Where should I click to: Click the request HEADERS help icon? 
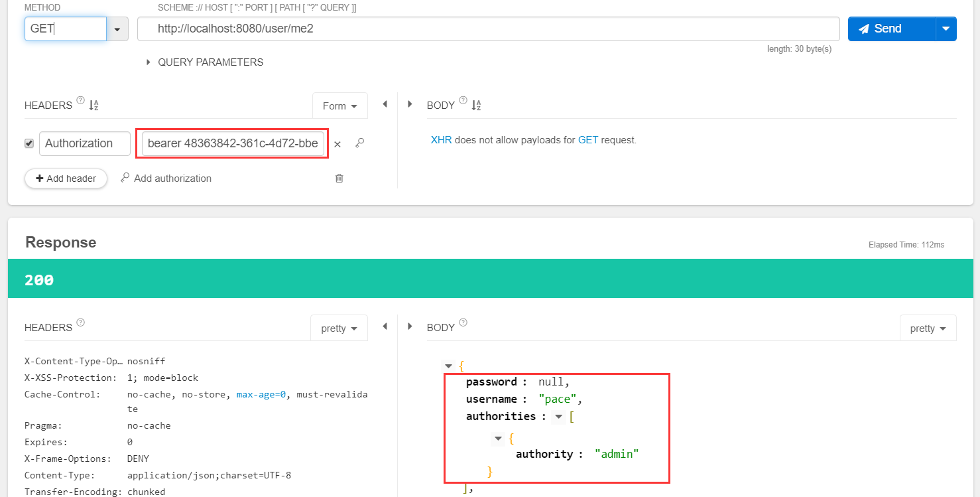(x=81, y=101)
